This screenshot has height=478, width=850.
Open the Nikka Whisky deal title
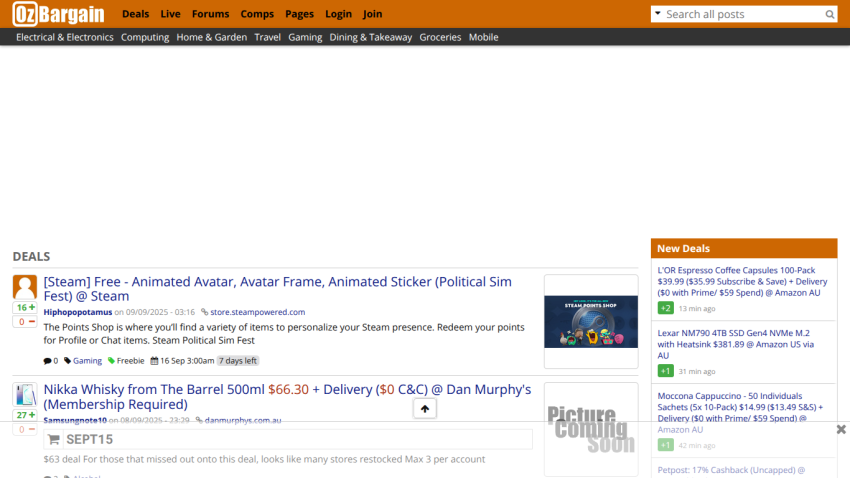[x=287, y=397]
